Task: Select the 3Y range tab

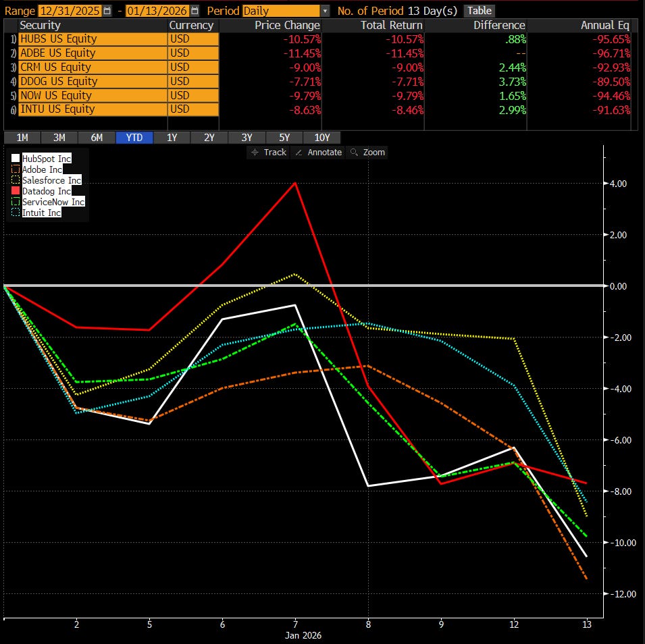Action: click(247, 137)
